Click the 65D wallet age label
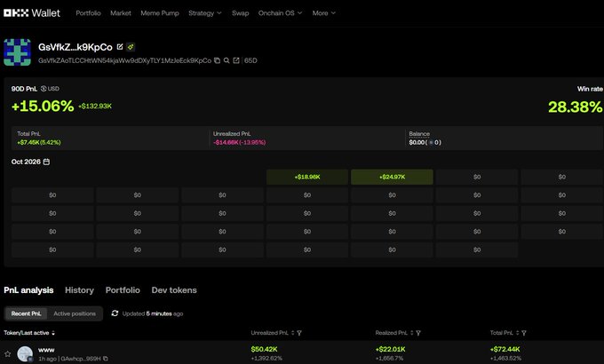604x364 pixels. pos(250,60)
